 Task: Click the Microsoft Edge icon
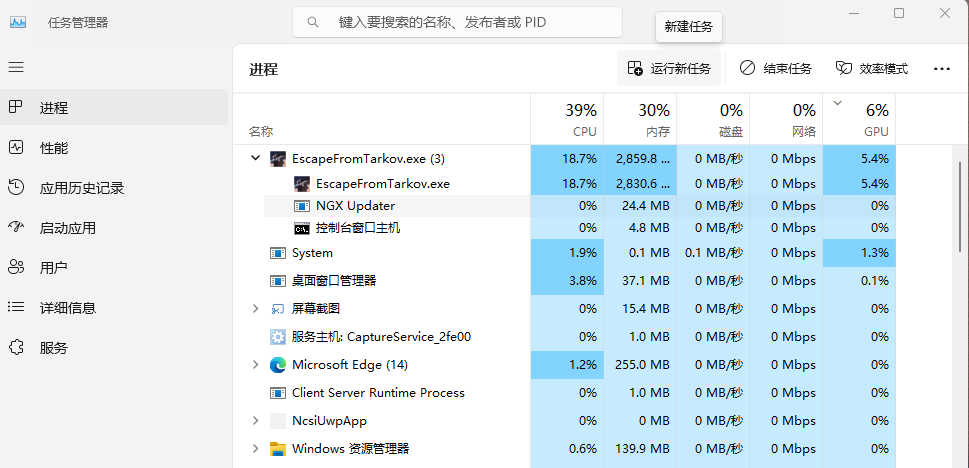(277, 365)
